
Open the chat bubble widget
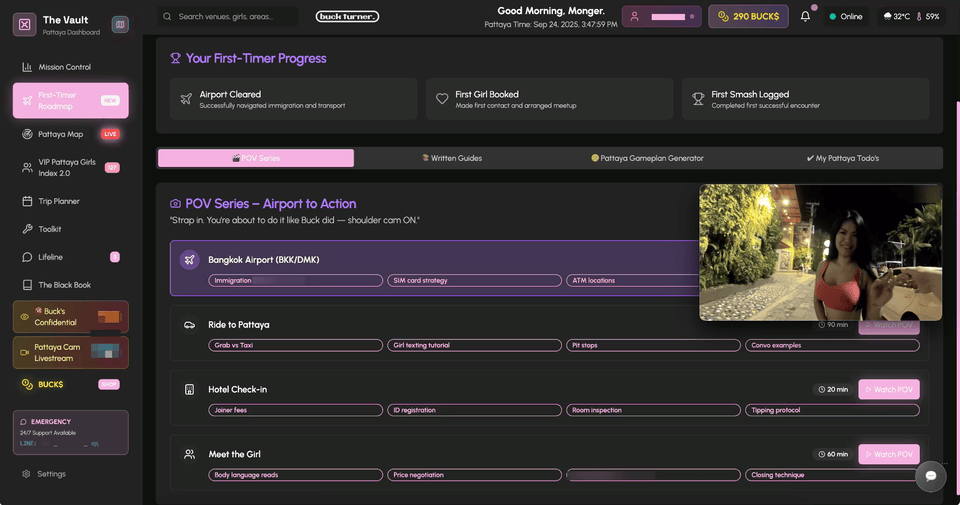pos(930,476)
